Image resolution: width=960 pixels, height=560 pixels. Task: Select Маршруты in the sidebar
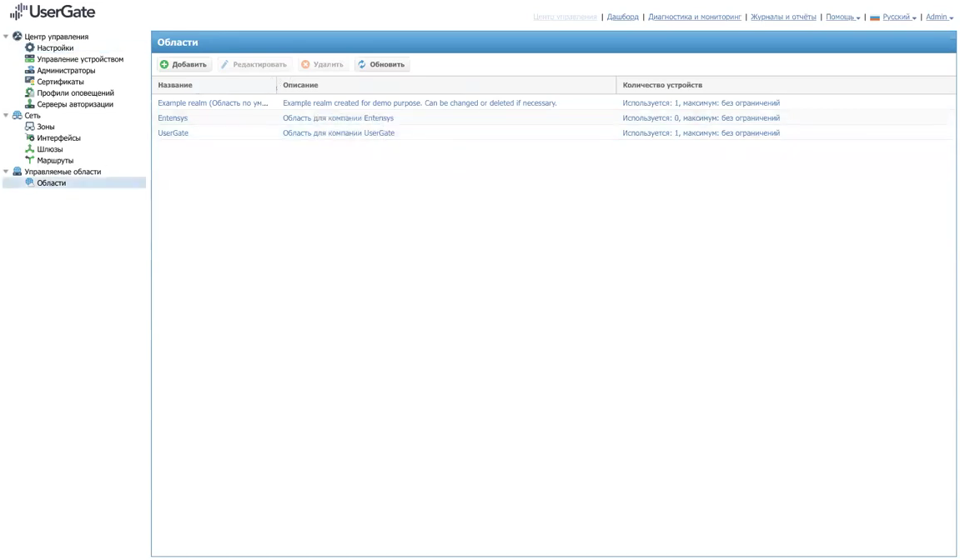(55, 160)
